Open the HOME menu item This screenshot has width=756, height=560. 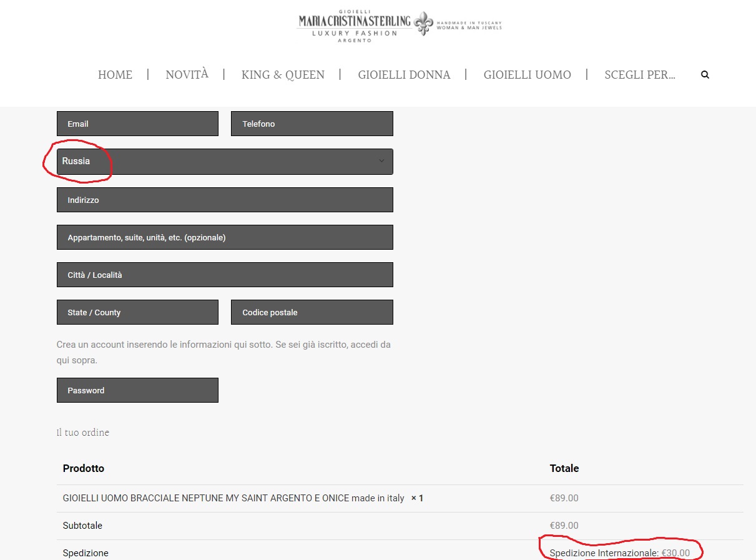(x=115, y=75)
